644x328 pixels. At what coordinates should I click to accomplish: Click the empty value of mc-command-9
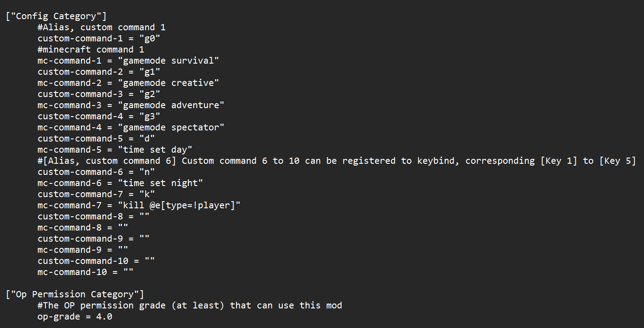click(123, 250)
